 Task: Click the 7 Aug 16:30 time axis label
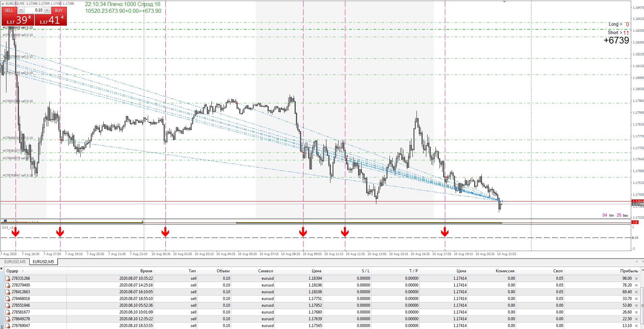click(x=30, y=254)
